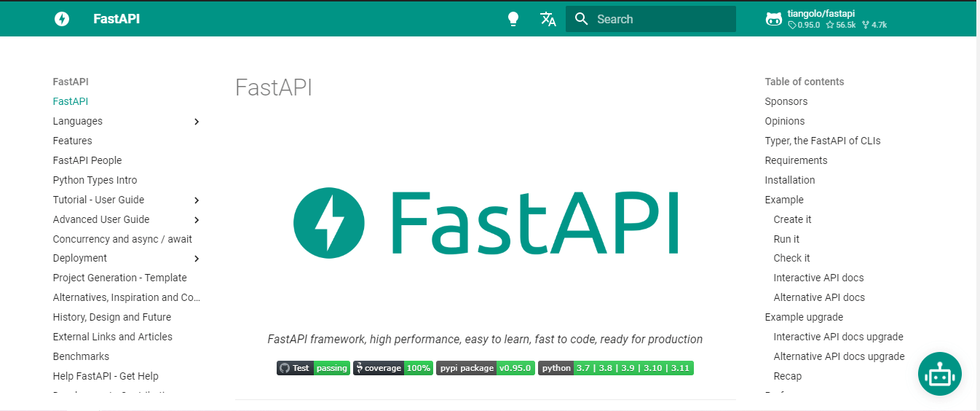Screen dimensions: 980x411
Task: Click the GitHub octocat repository icon
Action: [774, 19]
